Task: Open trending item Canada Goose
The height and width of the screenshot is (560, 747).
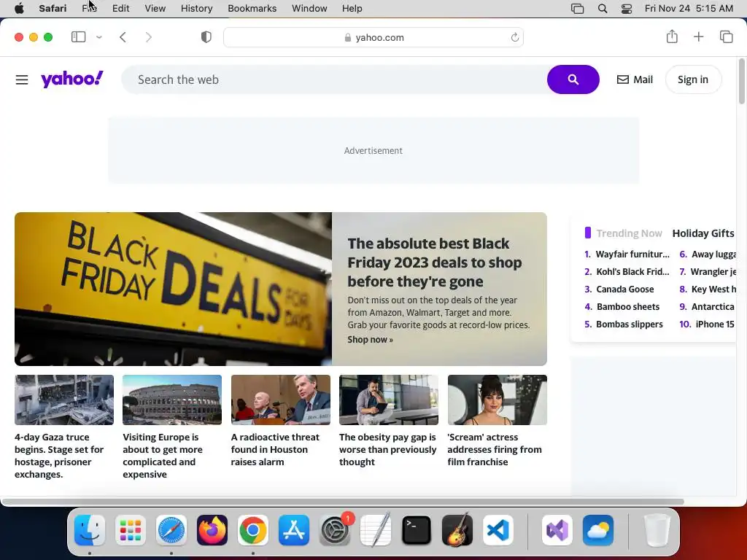Action: 624,289
